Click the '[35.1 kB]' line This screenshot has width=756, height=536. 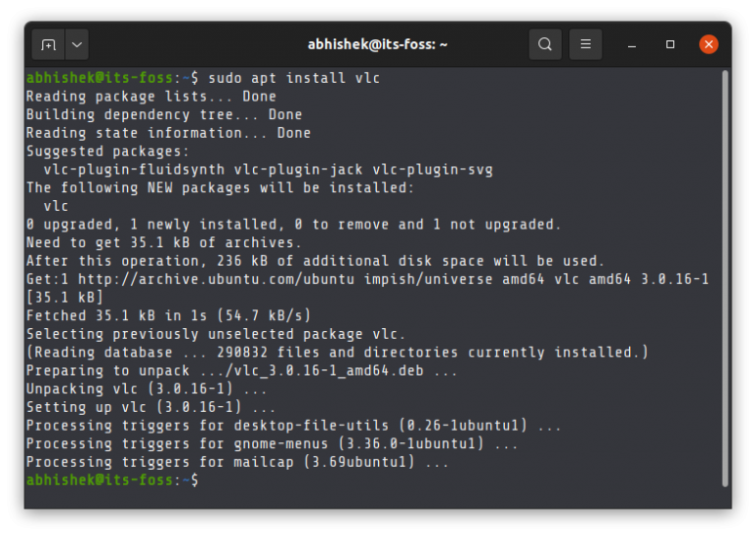pos(65,298)
